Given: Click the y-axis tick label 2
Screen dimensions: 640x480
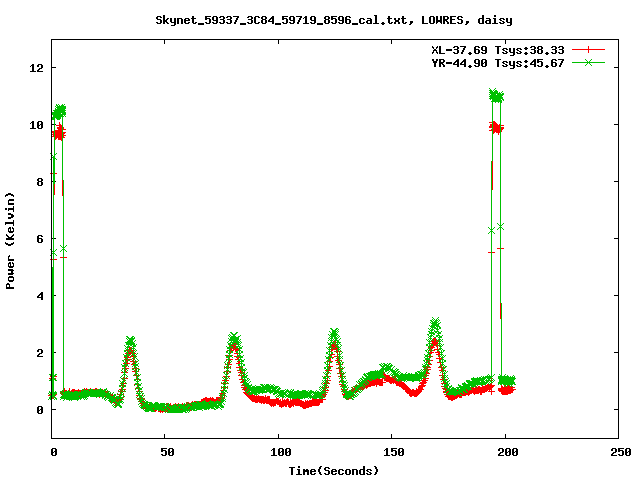Looking at the screenshot, I should (x=40, y=353).
